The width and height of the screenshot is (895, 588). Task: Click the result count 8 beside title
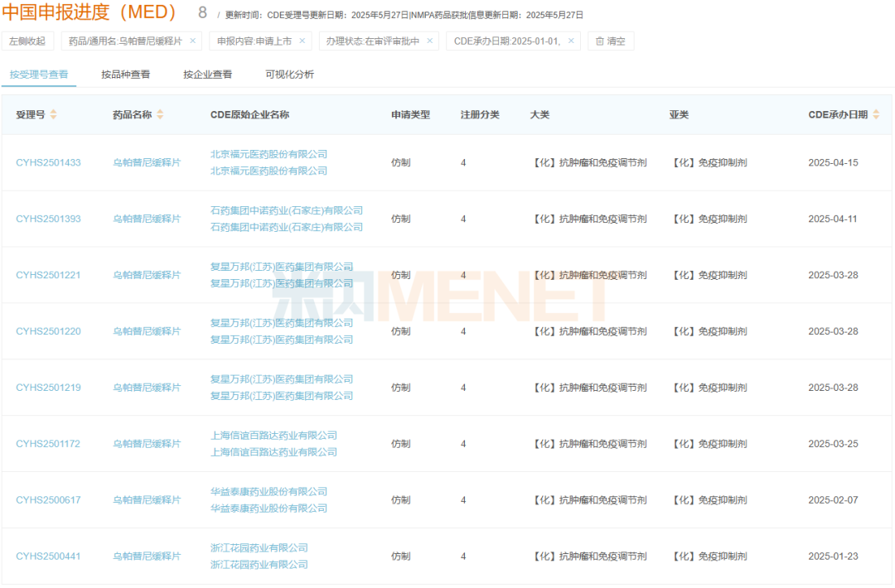pyautogui.click(x=203, y=12)
